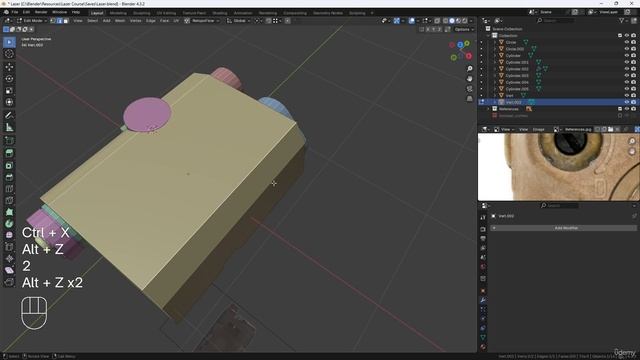Switch to material preview shading
Screen dimensions: 640x360
pos(458,20)
